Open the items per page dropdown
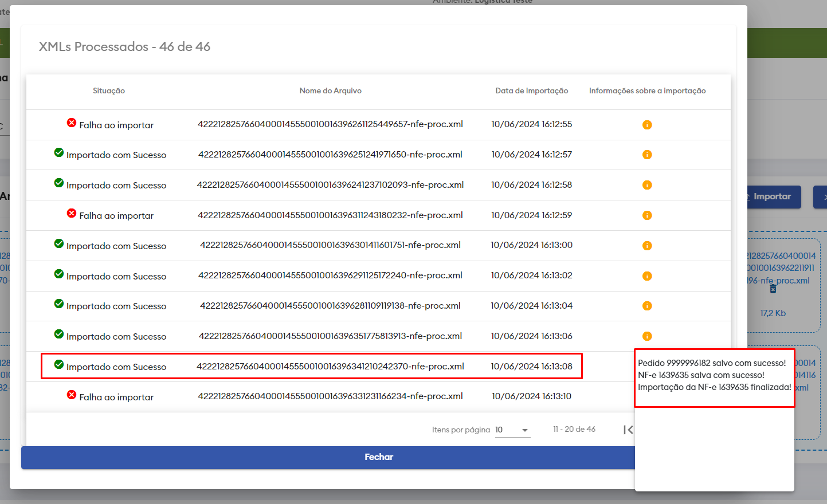This screenshot has width=827, height=504. pos(512,430)
